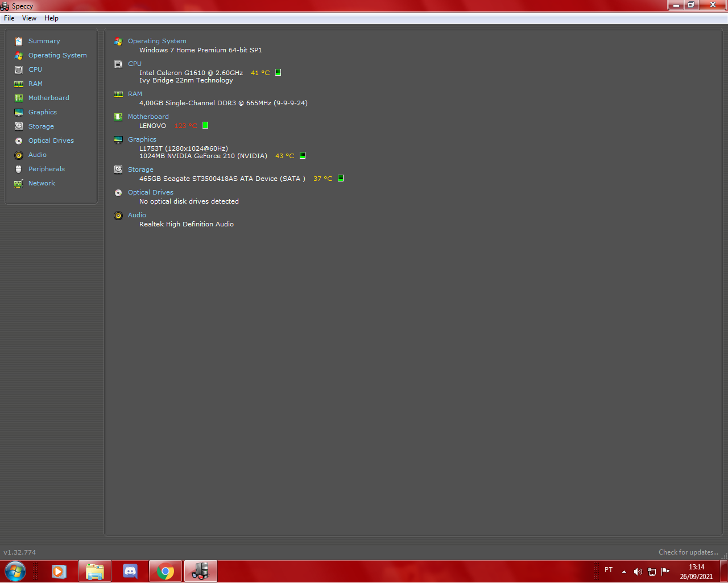
Task: Click the 123 °C motherboard temperature value
Action: click(x=186, y=126)
